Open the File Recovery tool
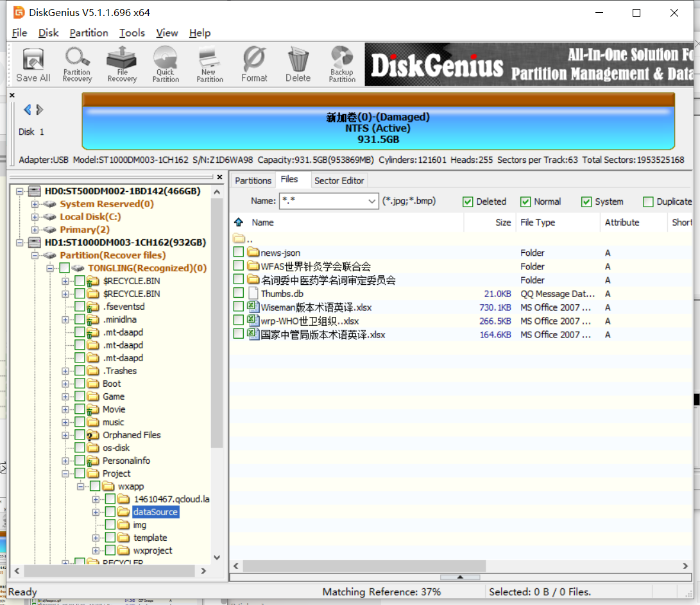Viewport: 700px width, 605px height. 121,64
